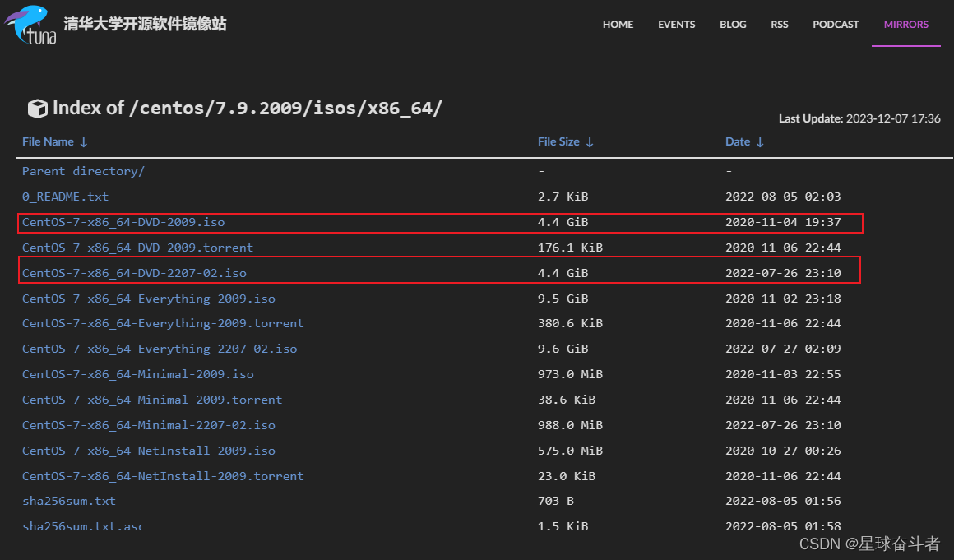Click the Date column header
954x560 pixels.
coord(738,141)
